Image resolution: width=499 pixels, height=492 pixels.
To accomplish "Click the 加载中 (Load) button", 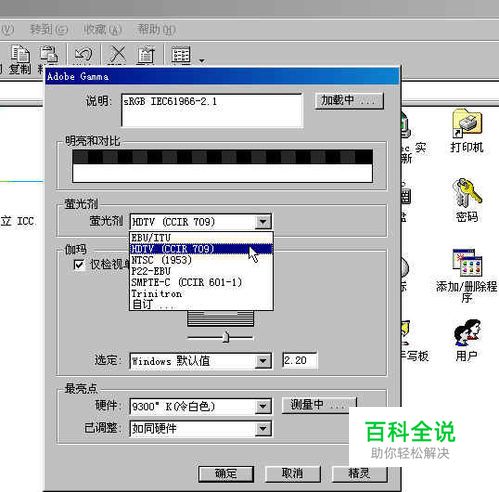I will [x=349, y=100].
